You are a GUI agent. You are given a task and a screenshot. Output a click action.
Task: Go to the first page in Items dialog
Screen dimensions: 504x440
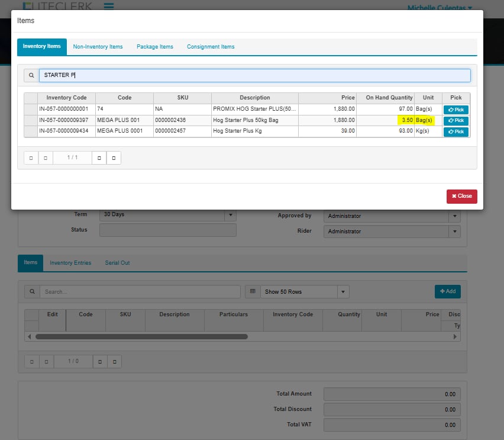tap(31, 158)
